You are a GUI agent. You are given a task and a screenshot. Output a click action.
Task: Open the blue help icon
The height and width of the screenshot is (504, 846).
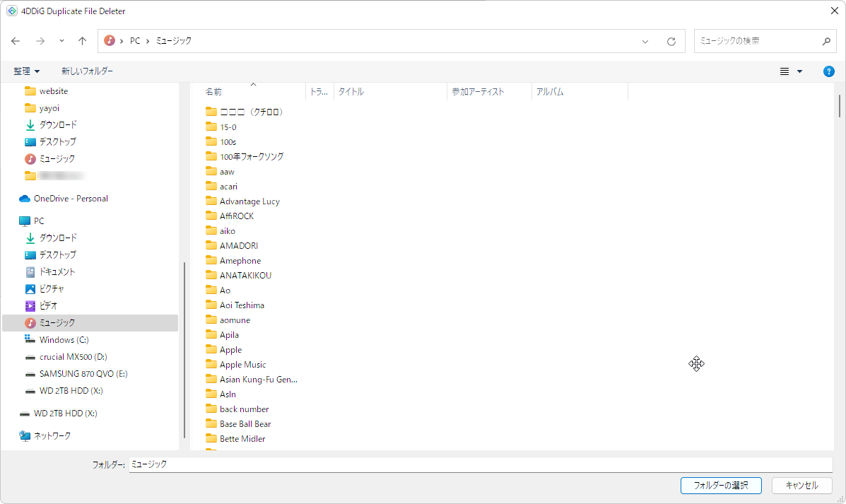click(829, 71)
